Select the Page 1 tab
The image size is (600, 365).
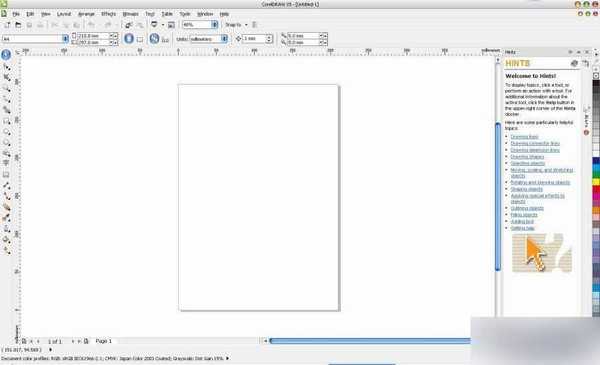pos(103,341)
